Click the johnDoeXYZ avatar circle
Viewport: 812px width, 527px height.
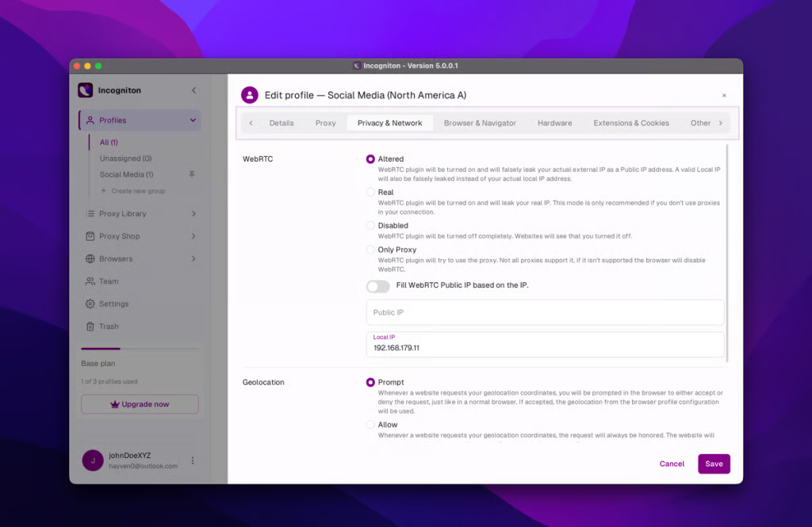point(93,460)
